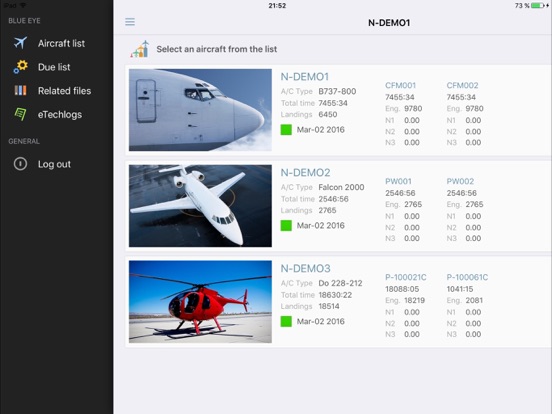Toggle the hamburger menu icon
This screenshot has width=552, height=414.
[130, 22]
